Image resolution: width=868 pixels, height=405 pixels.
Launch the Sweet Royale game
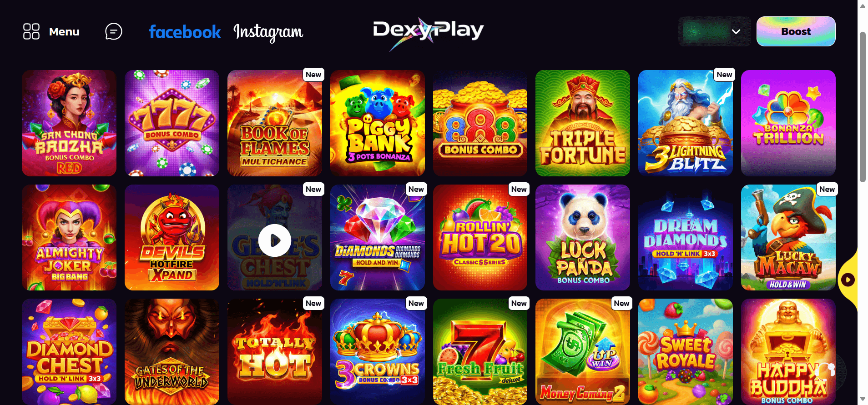[x=686, y=351]
